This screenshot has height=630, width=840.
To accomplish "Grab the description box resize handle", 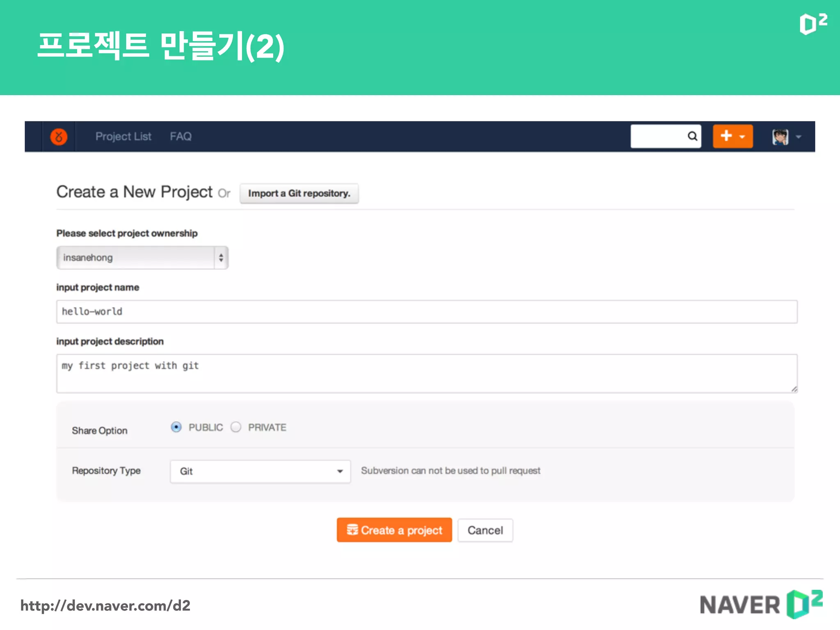I will [794, 389].
